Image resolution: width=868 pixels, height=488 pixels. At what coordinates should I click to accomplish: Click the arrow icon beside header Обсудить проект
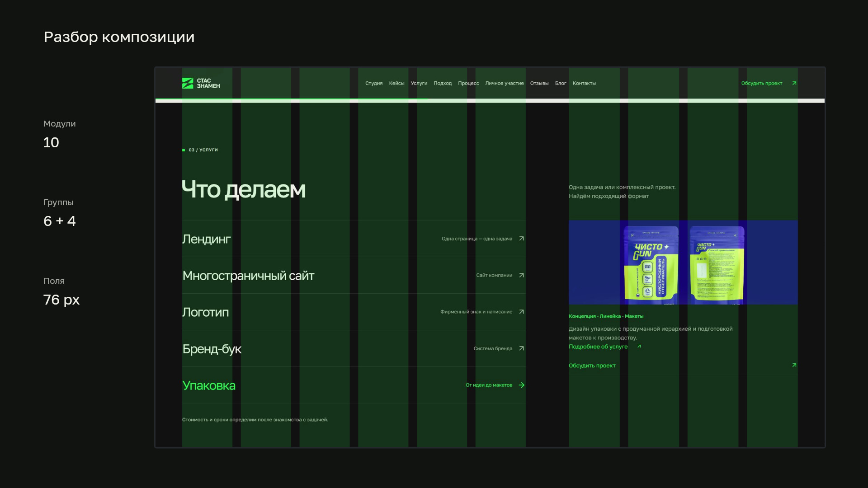click(794, 83)
